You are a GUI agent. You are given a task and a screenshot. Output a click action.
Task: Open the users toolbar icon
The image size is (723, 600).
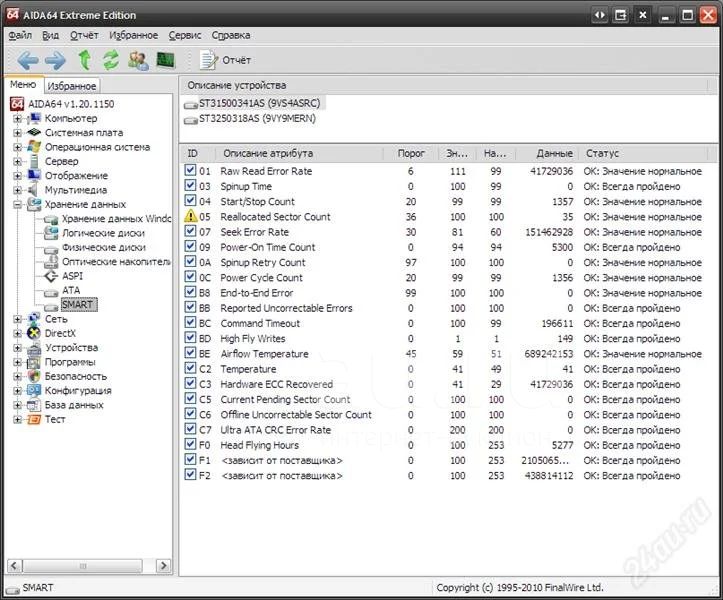(x=138, y=60)
